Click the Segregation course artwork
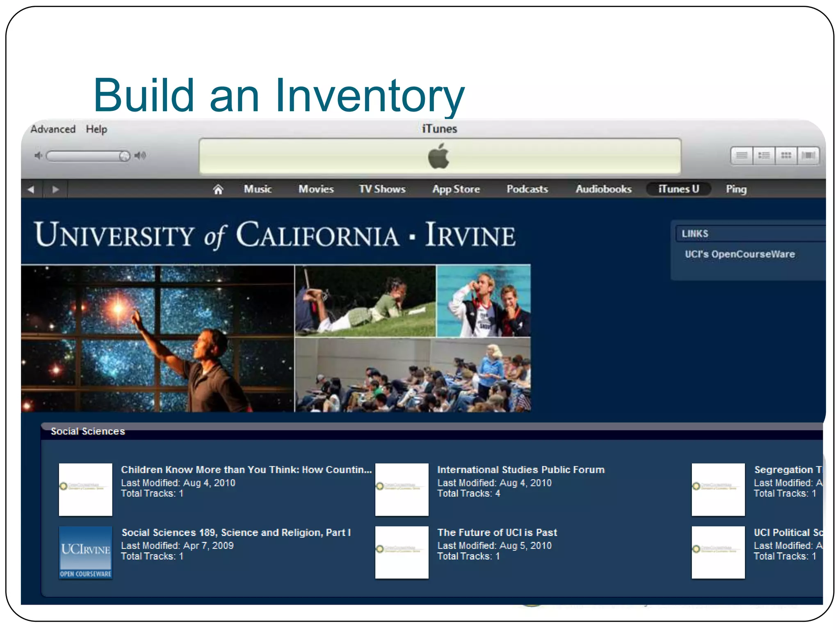Viewport: 840px width, 630px height. 718,490
